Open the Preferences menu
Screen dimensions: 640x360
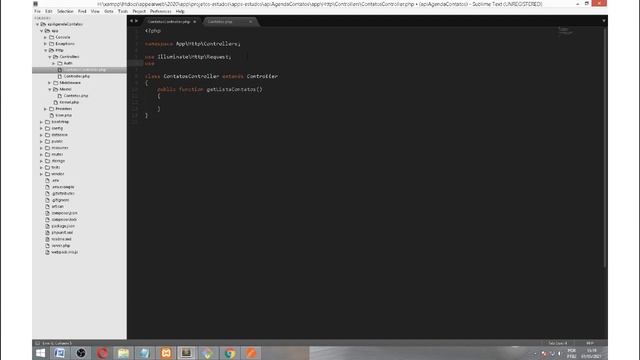tap(160, 11)
